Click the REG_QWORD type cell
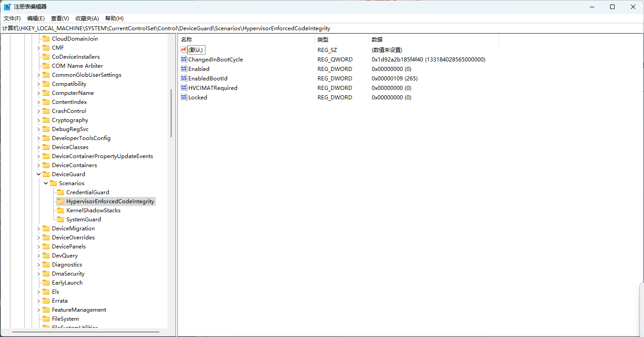 point(335,59)
